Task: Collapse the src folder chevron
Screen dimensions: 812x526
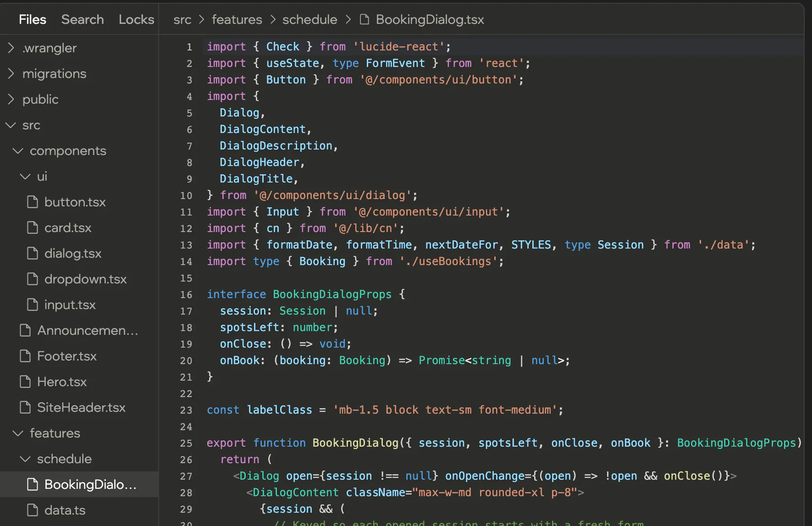Action: coord(11,125)
